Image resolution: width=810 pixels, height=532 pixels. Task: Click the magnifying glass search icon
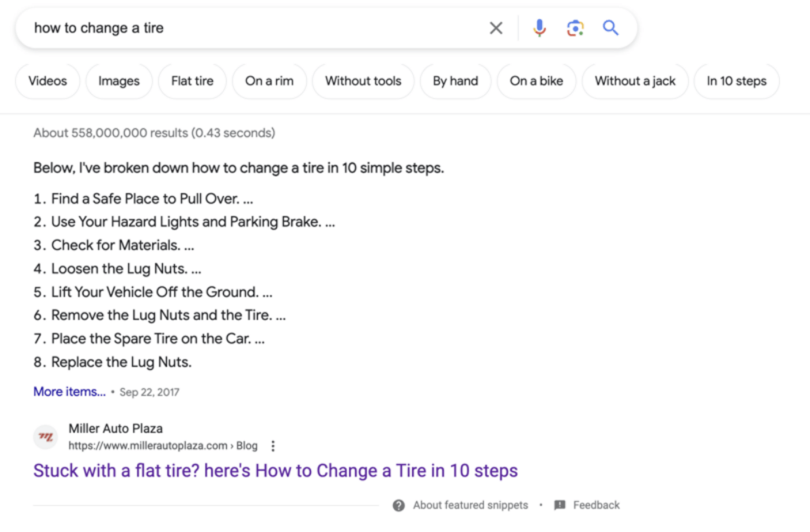click(x=610, y=28)
